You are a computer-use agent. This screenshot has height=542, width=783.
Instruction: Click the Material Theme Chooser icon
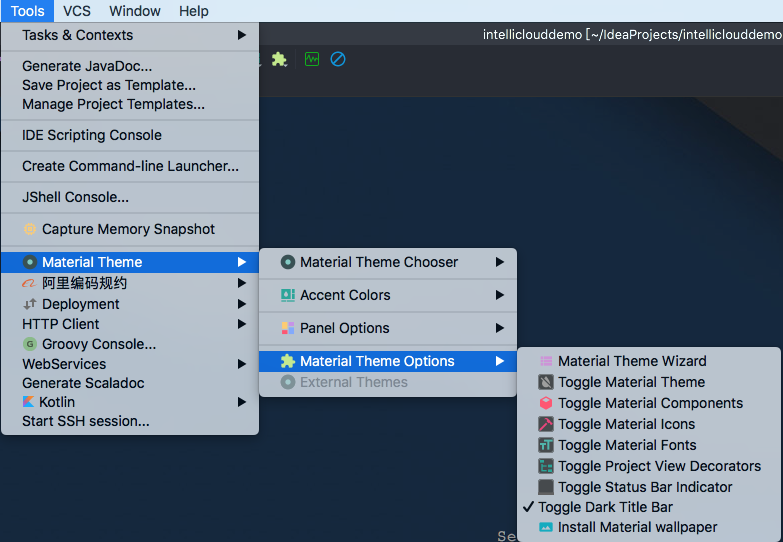288,262
